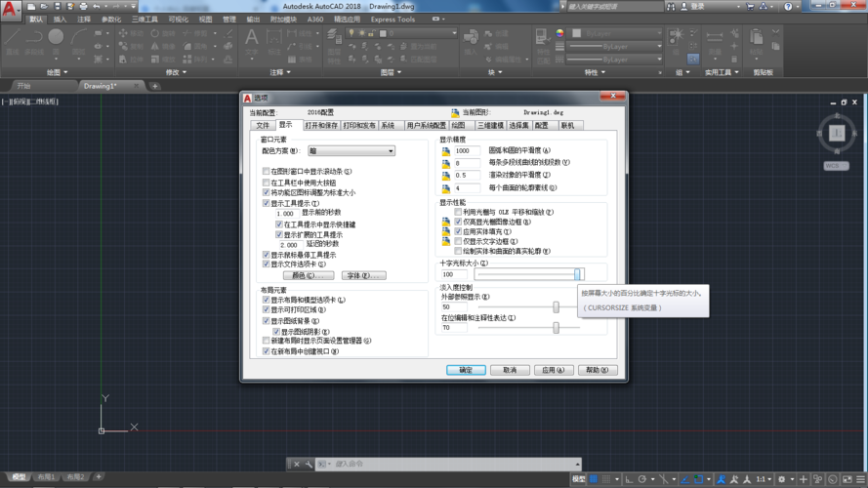The width and height of the screenshot is (868, 488).
Task: Click the 应用 (Apply) button
Action: point(554,370)
